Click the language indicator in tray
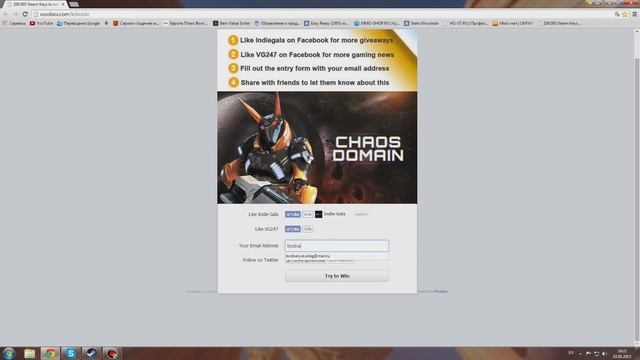Screen dimensions: 640x360 click(571, 353)
